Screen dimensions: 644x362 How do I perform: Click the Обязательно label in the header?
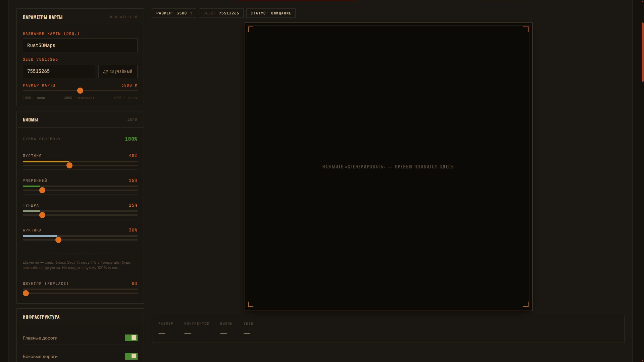(123, 17)
